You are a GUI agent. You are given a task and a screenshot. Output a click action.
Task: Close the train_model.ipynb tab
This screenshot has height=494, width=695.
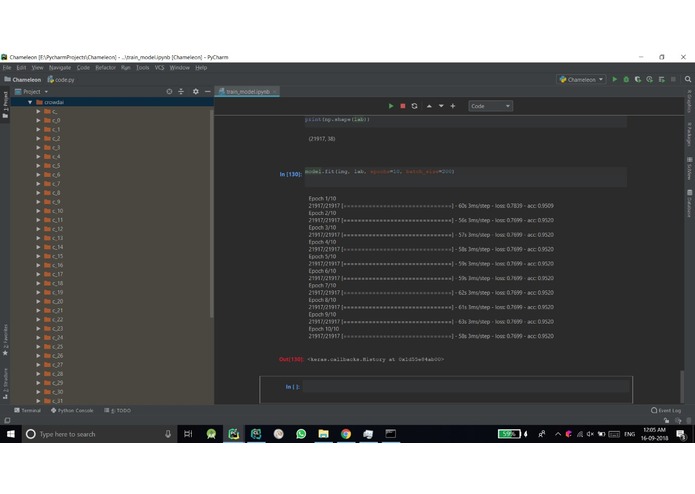tap(274, 92)
